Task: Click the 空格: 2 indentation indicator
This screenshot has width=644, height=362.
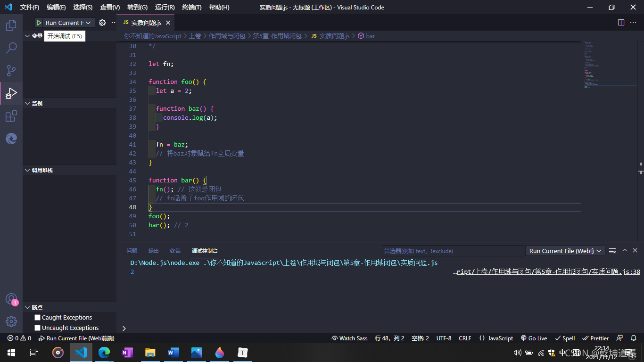Action: pos(420,338)
